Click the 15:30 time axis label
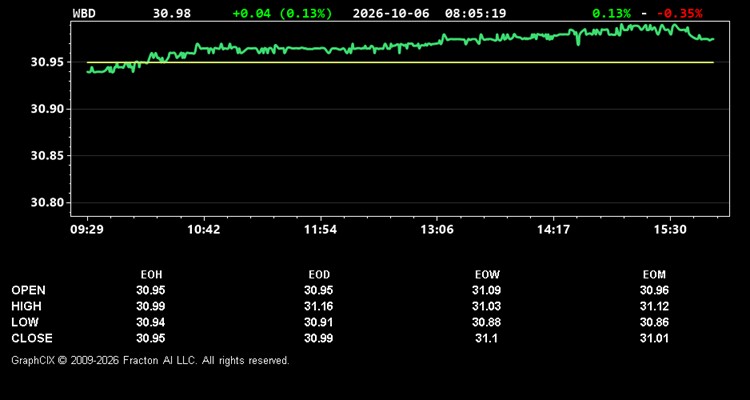Screen dimensions: 750x400 (671, 230)
